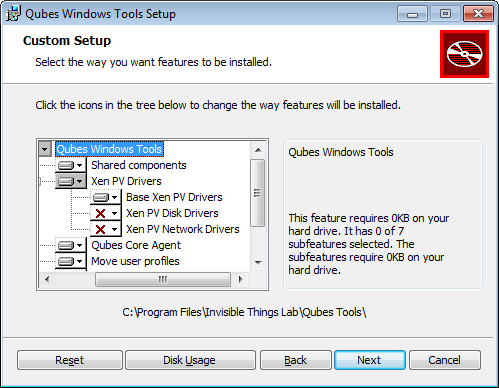
Task: Open Disk Usage information
Action: [190, 360]
